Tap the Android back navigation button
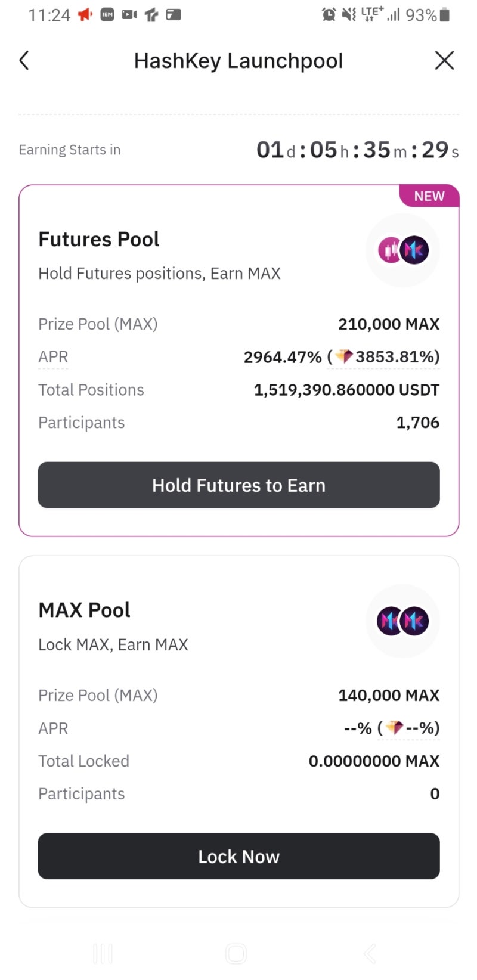 (x=370, y=954)
